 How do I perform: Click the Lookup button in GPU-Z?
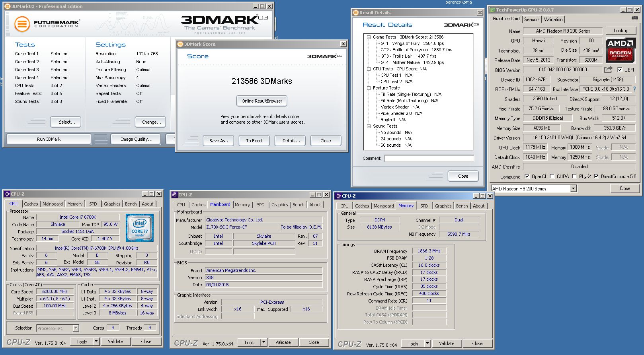[621, 31]
